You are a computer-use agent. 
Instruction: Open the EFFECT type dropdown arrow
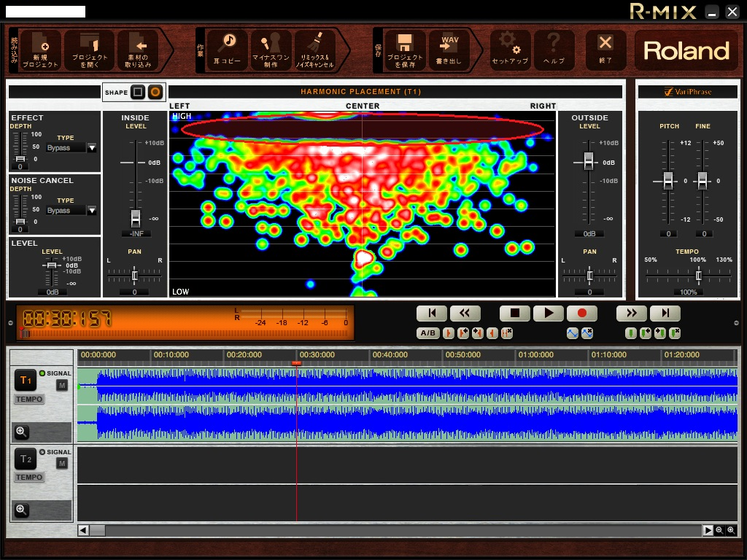tap(92, 147)
